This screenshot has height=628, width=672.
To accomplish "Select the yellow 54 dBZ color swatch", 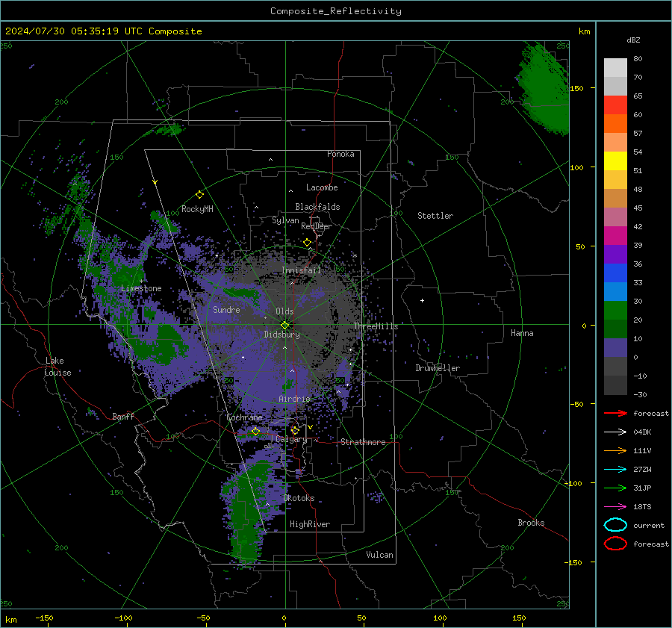I will pyautogui.click(x=615, y=161).
